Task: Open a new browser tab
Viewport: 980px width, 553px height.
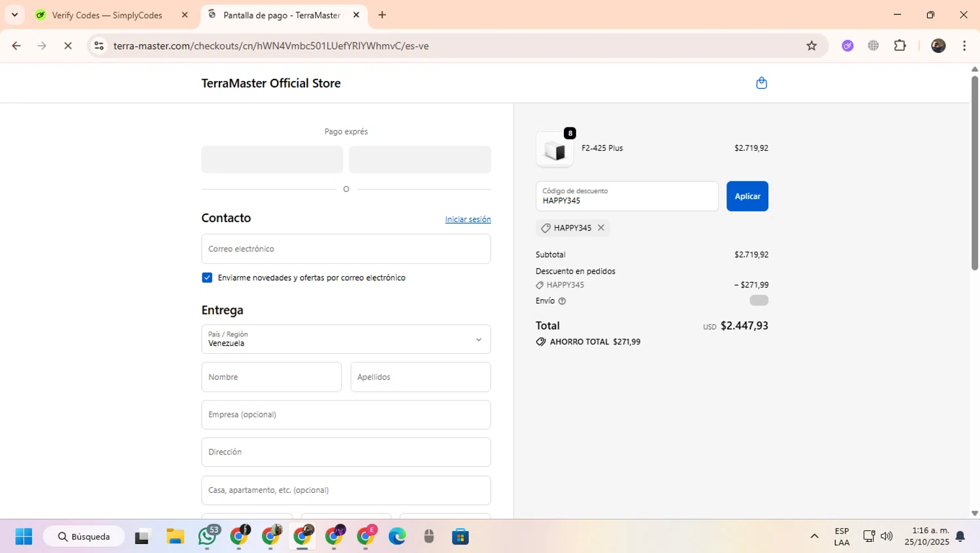Action: point(382,15)
